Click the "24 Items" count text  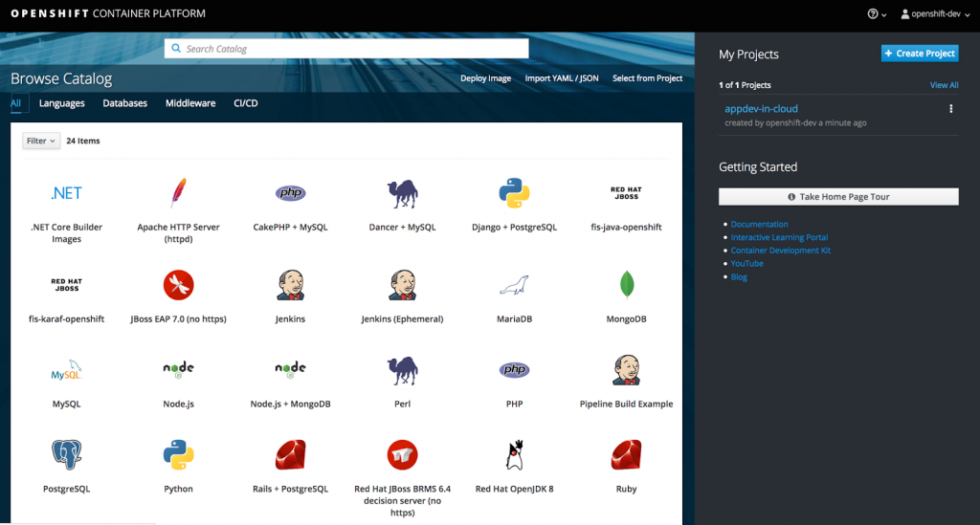click(x=83, y=142)
